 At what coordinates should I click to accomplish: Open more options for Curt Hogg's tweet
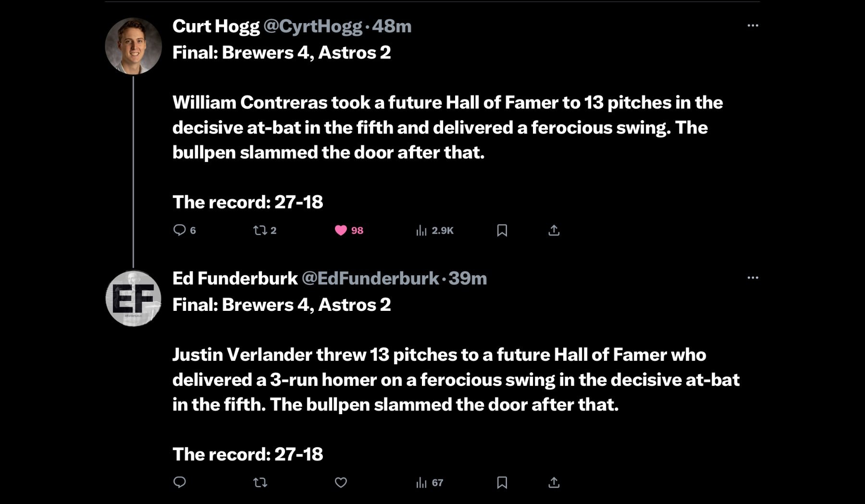753,25
